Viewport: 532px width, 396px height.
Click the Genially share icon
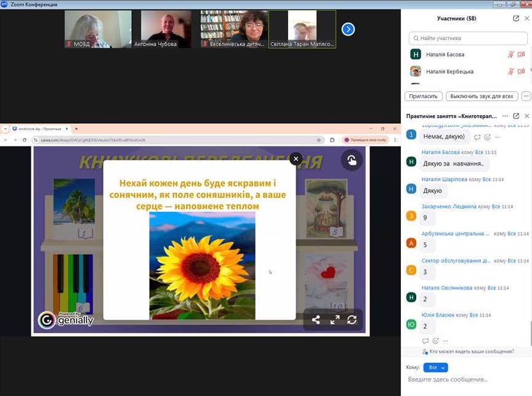tap(316, 320)
